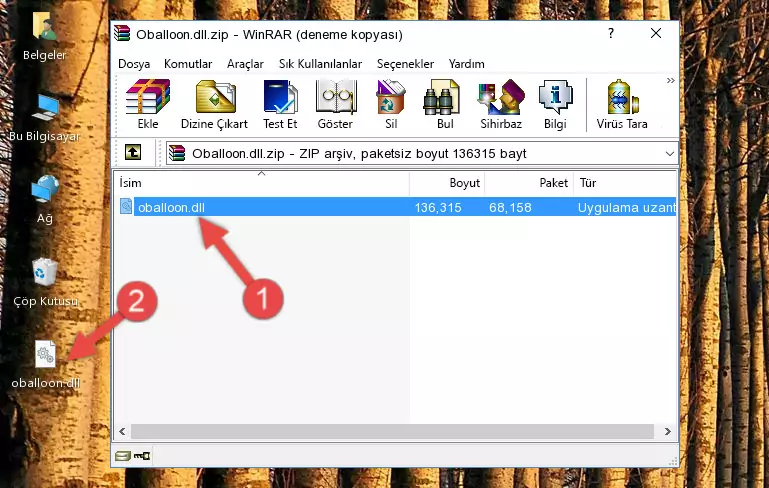Click the drive icon in status bar
Image resolution: width=769 pixels, height=488 pixels.
122,456
